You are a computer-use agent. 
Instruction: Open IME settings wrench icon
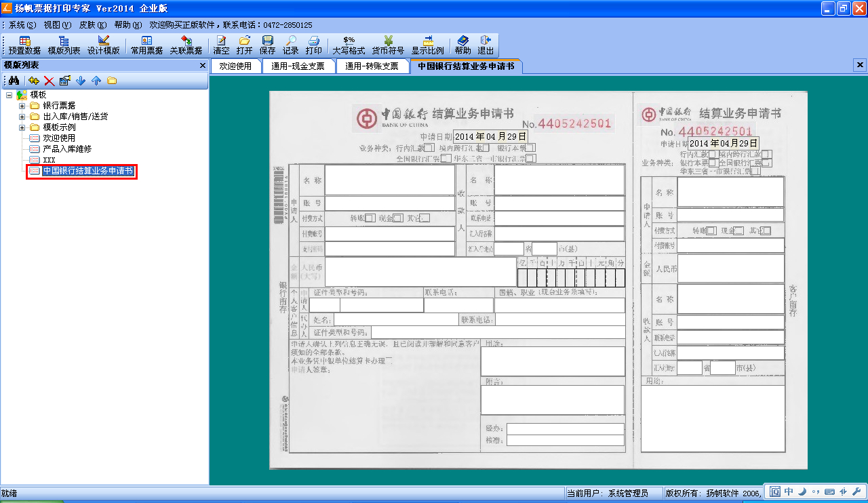[x=856, y=492]
